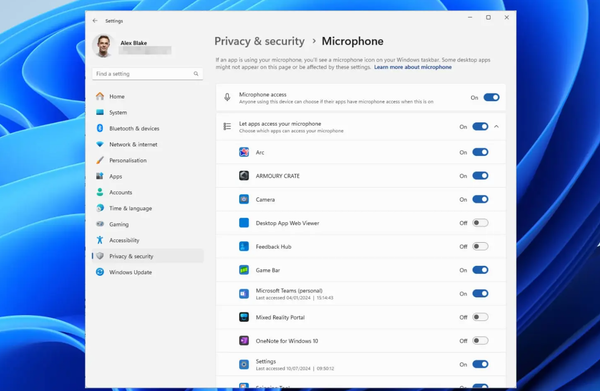Click the Windows Update icon

pos(100,272)
